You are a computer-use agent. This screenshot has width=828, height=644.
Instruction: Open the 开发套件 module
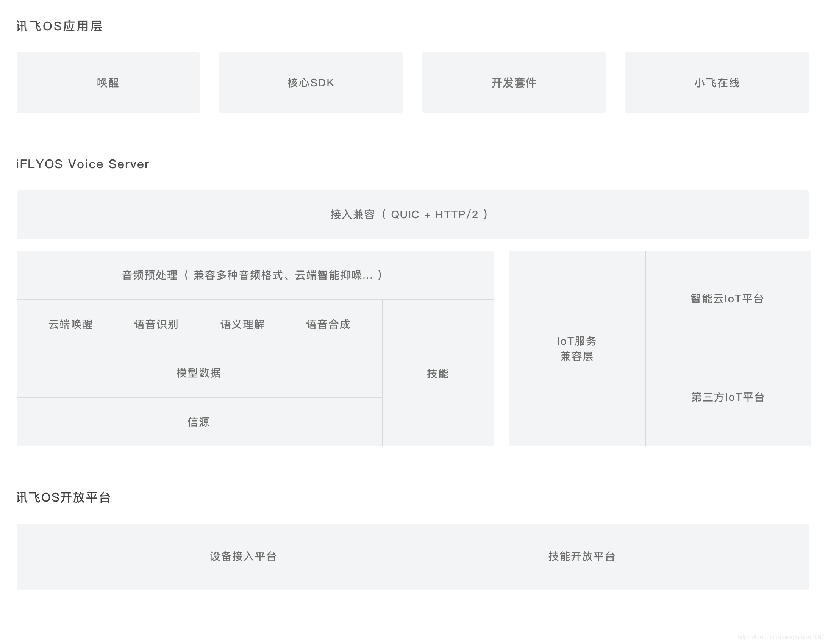coord(514,83)
